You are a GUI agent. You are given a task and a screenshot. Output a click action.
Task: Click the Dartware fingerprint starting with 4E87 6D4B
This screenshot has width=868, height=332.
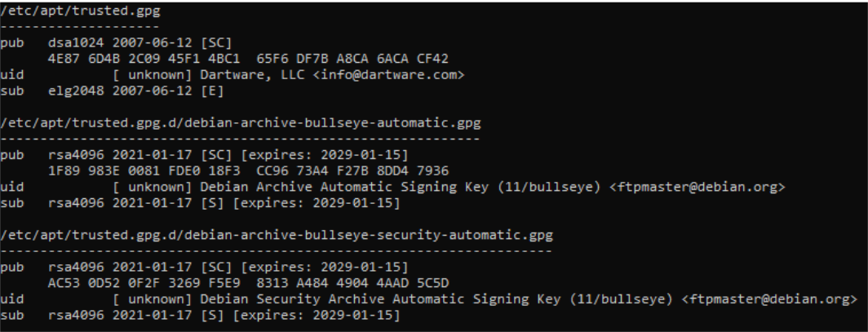(248, 59)
